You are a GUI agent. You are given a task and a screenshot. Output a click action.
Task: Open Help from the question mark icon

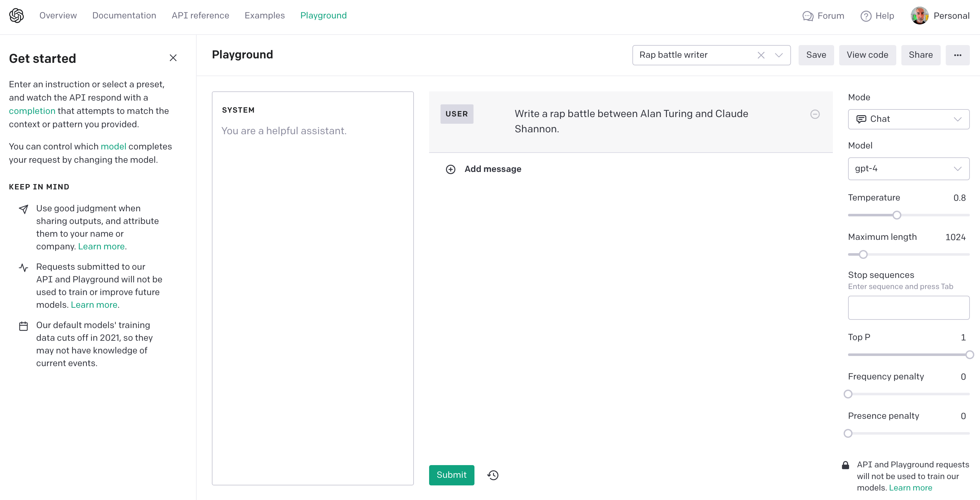[866, 16]
